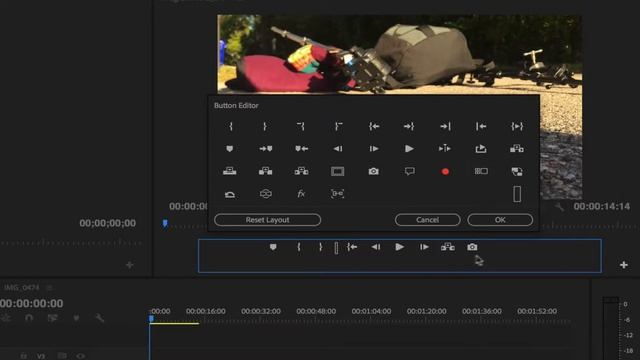Select the Go to Previous Edit Point icon
The height and width of the screenshot is (360, 640).
pos(481,127)
